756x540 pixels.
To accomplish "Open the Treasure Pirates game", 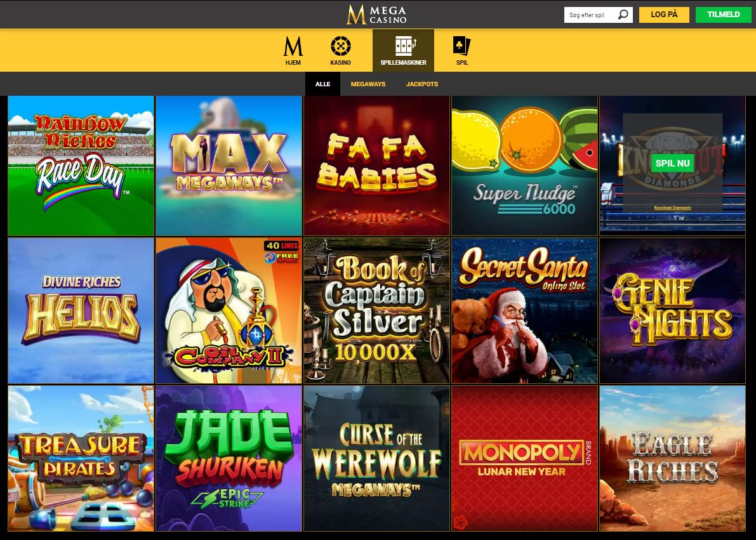I will point(81,459).
